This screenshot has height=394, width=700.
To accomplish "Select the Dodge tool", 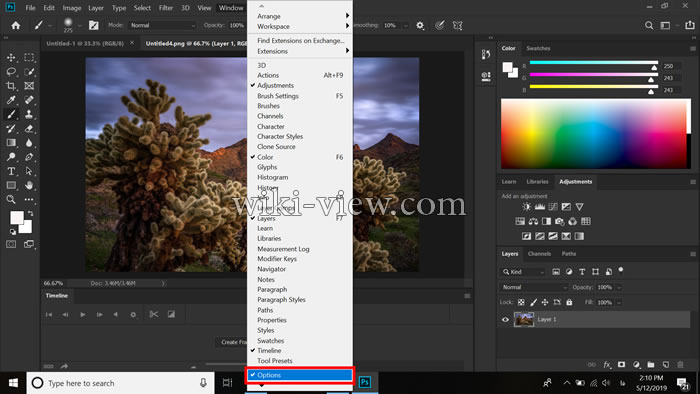I will coord(11,157).
